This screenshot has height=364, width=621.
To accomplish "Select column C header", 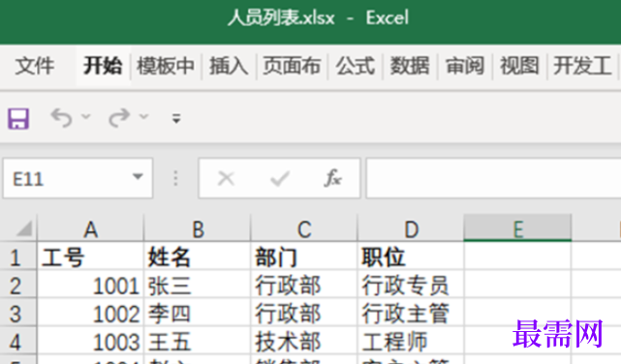I will [x=304, y=228].
